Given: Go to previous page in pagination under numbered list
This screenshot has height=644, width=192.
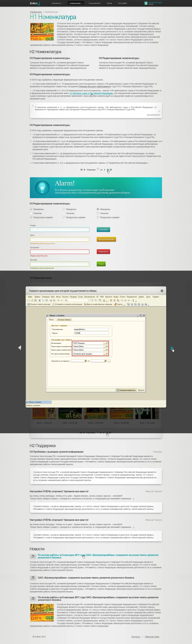Looking at the screenshot, I should 84,170.
